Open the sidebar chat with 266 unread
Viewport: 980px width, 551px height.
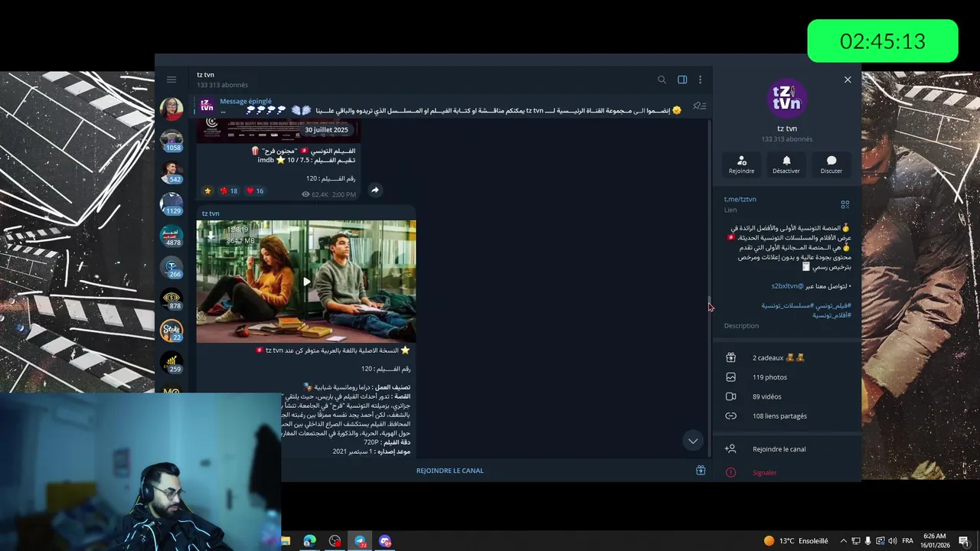point(171,268)
